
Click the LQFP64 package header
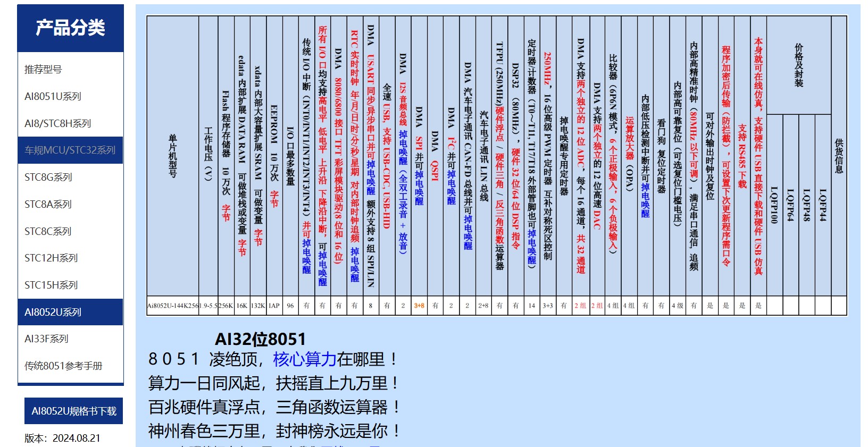coord(790,205)
